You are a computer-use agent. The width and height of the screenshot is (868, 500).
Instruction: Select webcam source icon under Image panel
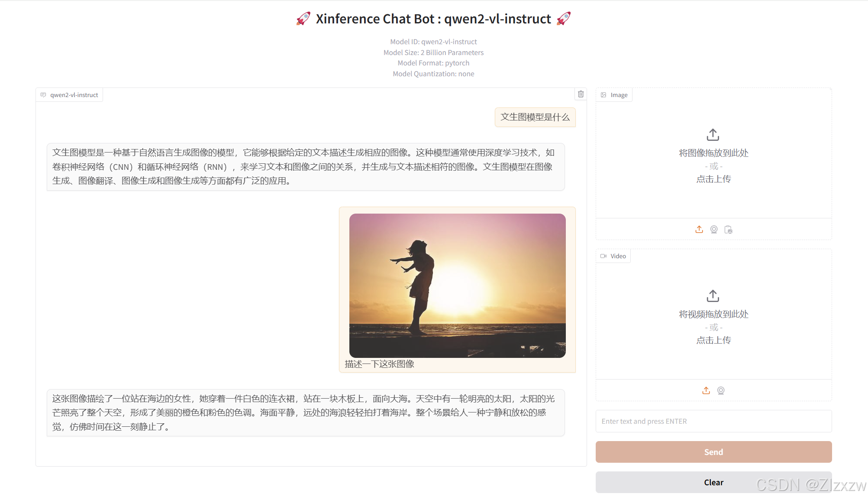(714, 230)
